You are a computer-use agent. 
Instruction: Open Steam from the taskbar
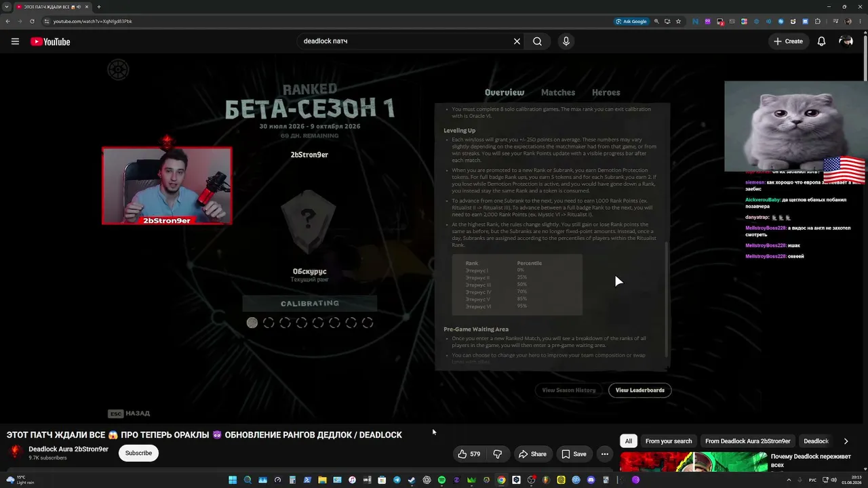(412, 480)
